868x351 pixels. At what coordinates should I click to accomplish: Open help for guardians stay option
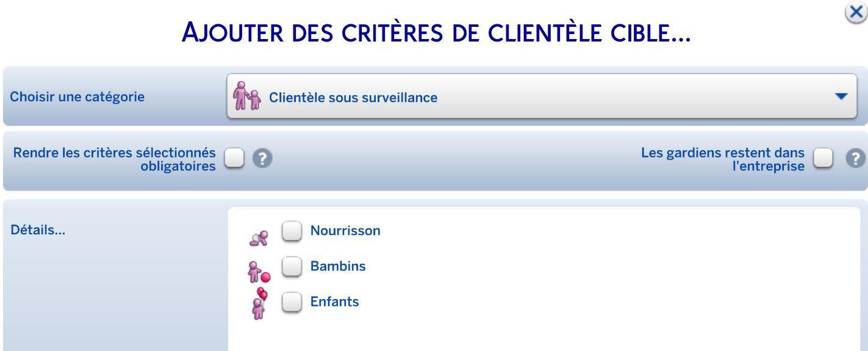[856, 159]
